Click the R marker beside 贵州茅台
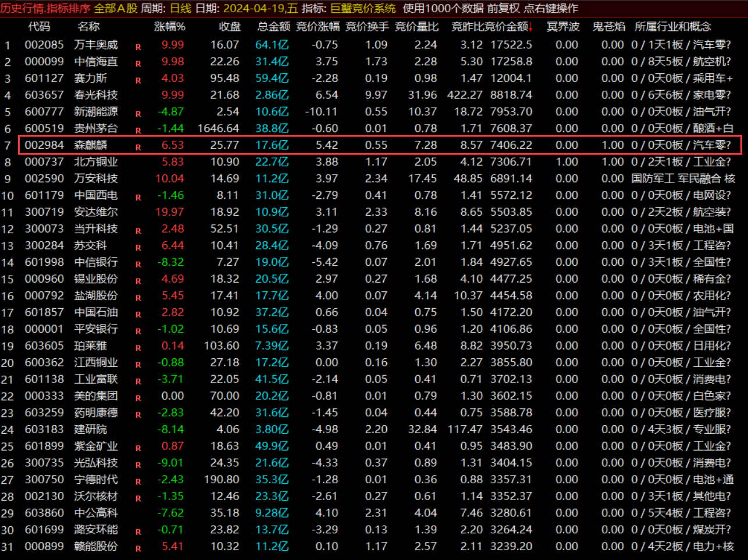This screenshot has width=748, height=560. click(138, 131)
